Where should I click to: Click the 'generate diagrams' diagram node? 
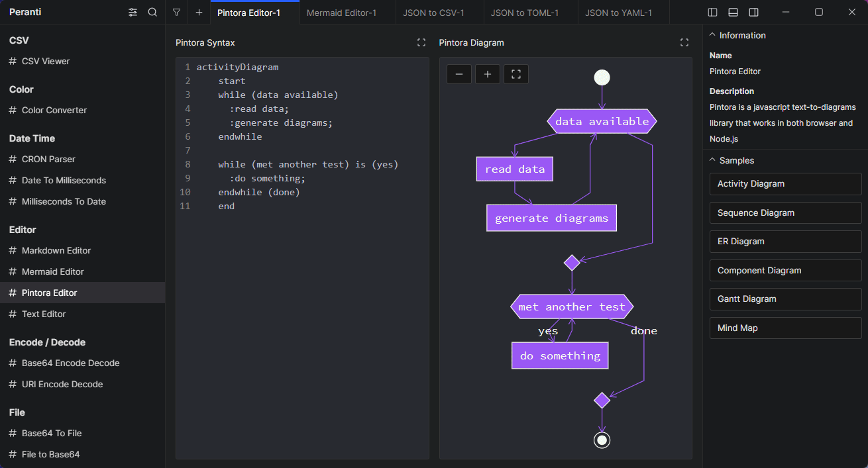coord(551,218)
